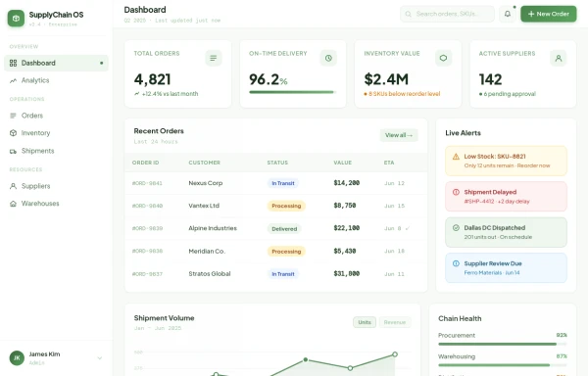
Task: Open Shipments in the sidebar
Action: click(x=56, y=151)
